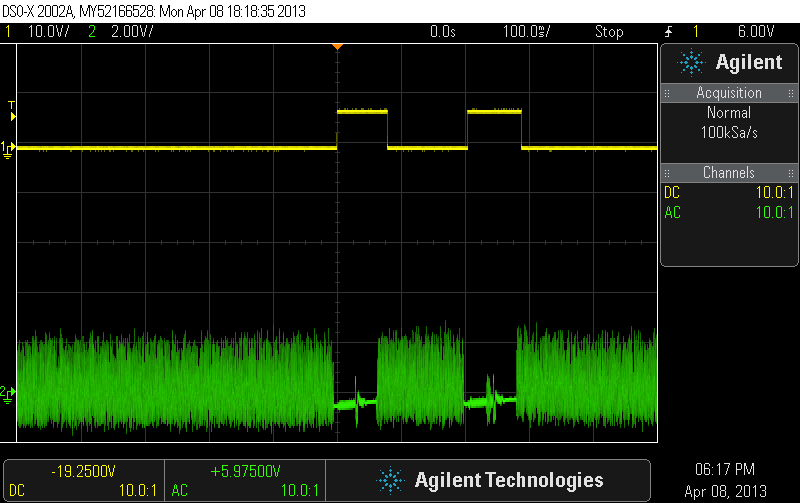Open the Acquisition panel header

click(728, 93)
